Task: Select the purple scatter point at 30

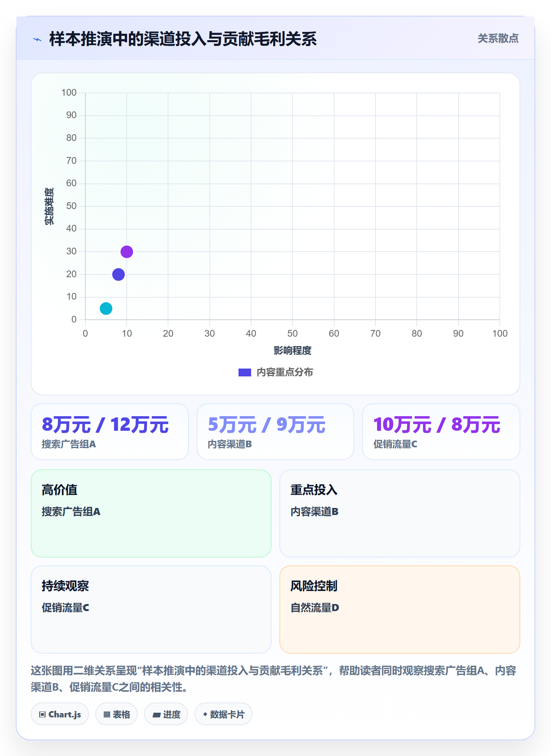Action: point(127,252)
